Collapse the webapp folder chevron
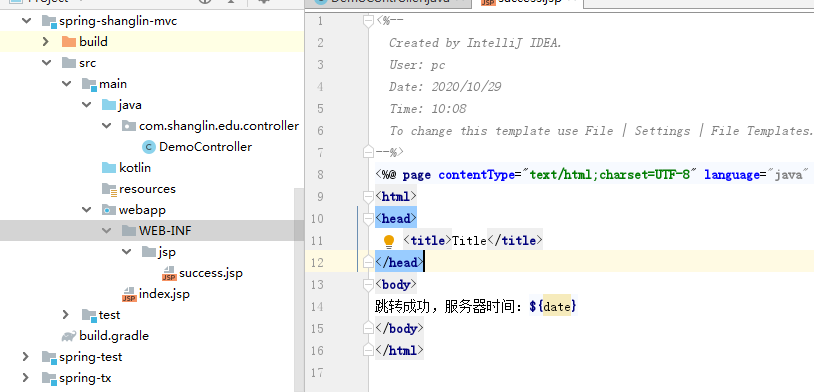This screenshot has height=392, width=814. click(x=87, y=210)
